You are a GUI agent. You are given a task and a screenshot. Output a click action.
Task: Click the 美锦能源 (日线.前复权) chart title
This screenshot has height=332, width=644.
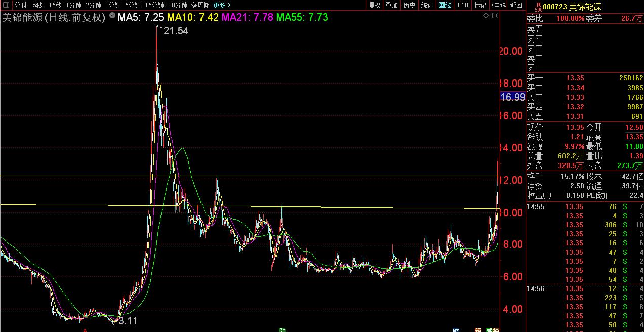(54, 17)
